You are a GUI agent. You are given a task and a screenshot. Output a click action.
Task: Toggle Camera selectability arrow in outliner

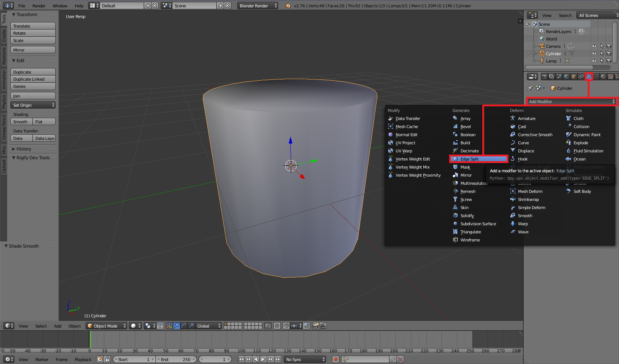click(x=602, y=46)
